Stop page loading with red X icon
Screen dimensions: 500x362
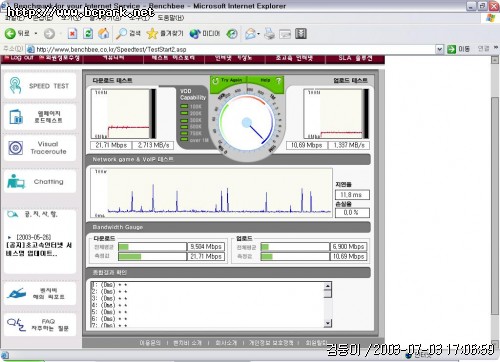point(72,33)
